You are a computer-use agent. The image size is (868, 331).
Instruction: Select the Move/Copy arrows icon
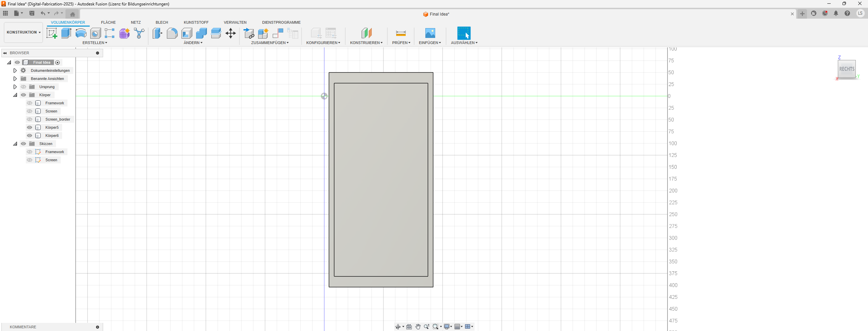click(x=231, y=33)
